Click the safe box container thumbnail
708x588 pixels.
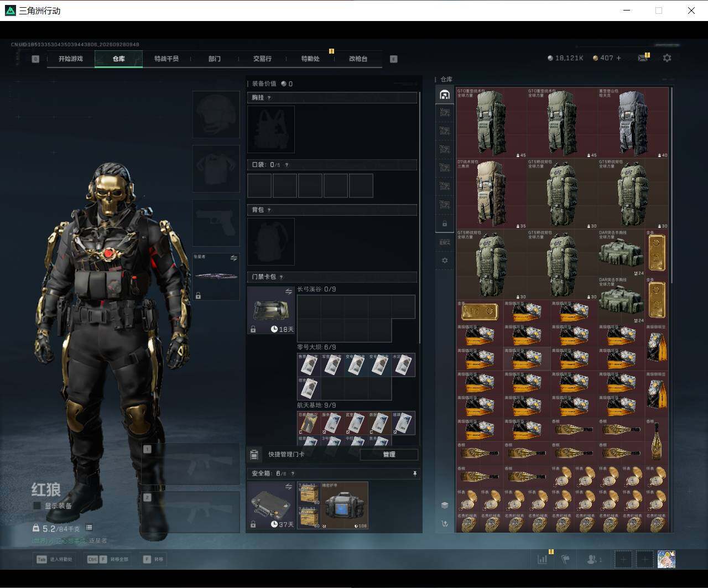click(x=271, y=506)
